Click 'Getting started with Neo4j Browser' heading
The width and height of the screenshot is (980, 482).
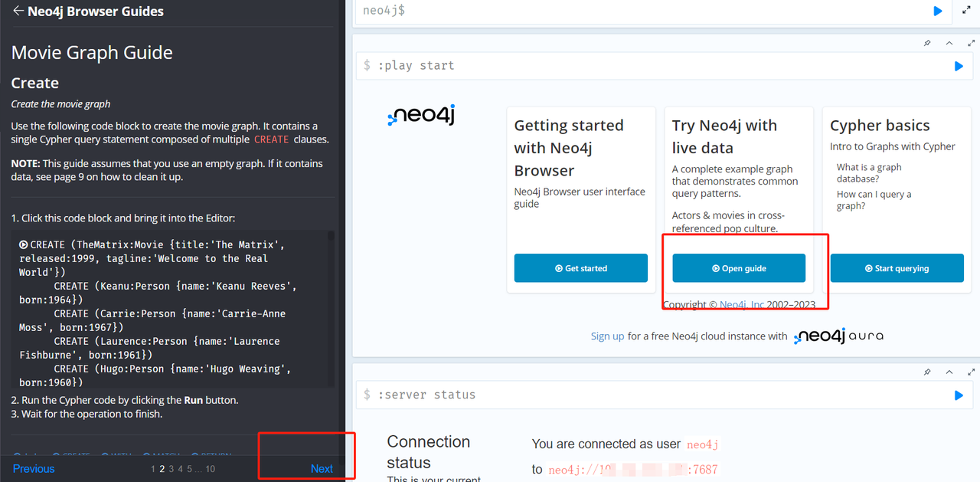[x=568, y=148]
